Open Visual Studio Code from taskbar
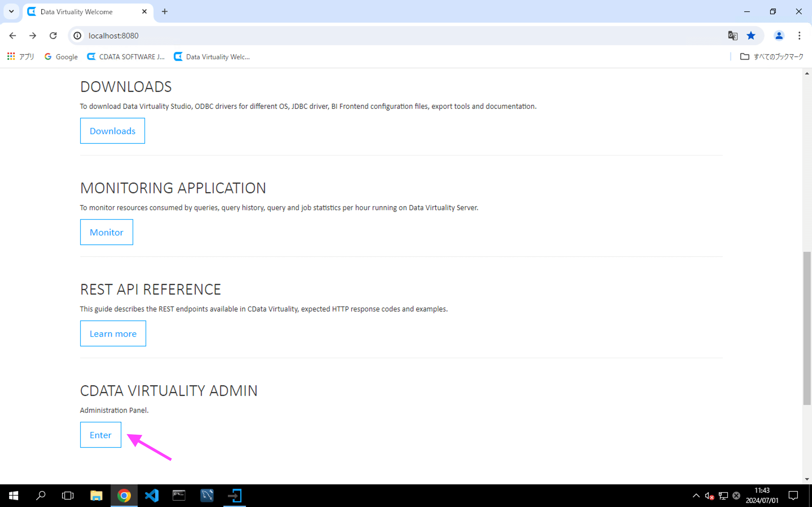The width and height of the screenshot is (812, 507). (x=152, y=495)
